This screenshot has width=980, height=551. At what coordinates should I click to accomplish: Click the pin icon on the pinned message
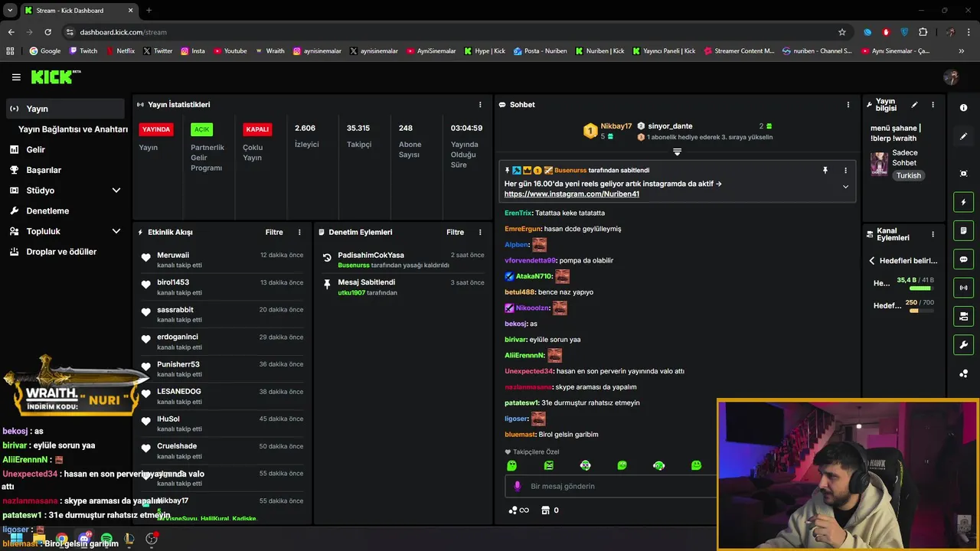[825, 171]
